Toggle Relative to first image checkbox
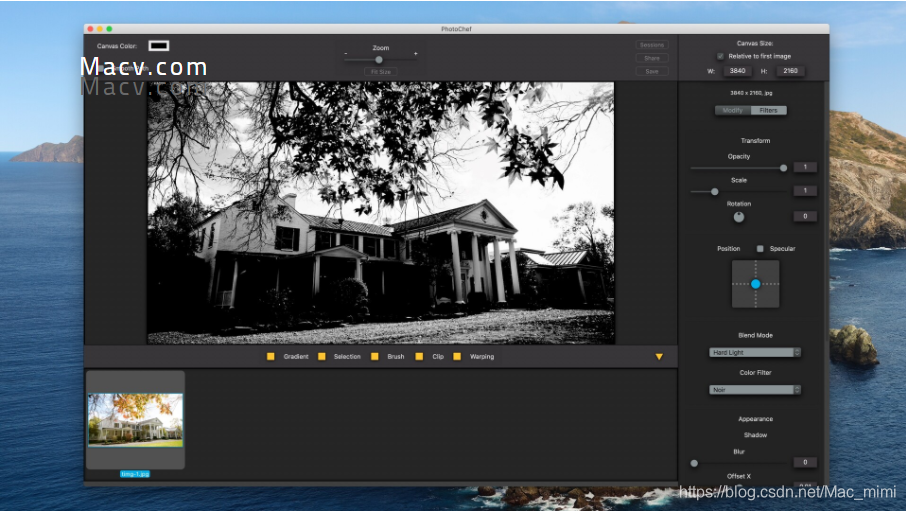 tap(721, 56)
